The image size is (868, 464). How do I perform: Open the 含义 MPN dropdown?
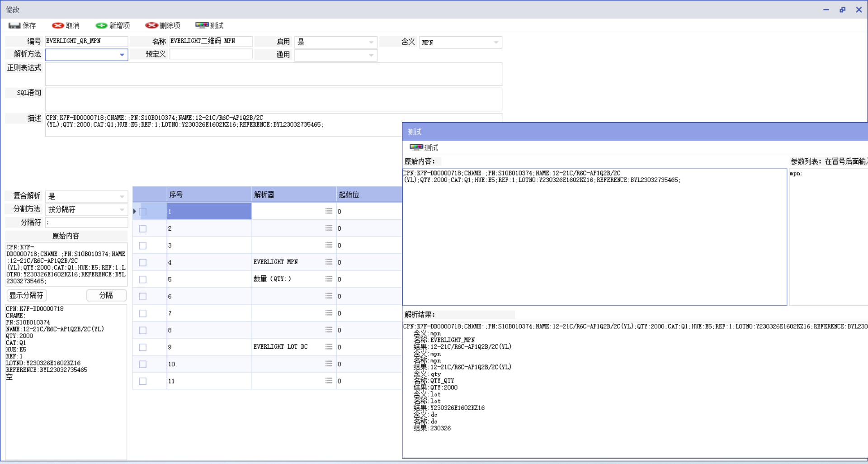[496, 43]
